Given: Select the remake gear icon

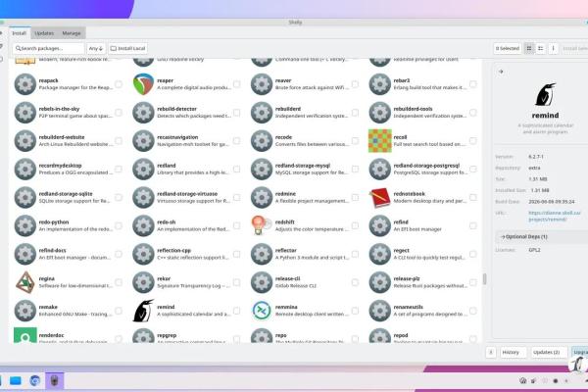Looking at the screenshot, I should (25, 311).
